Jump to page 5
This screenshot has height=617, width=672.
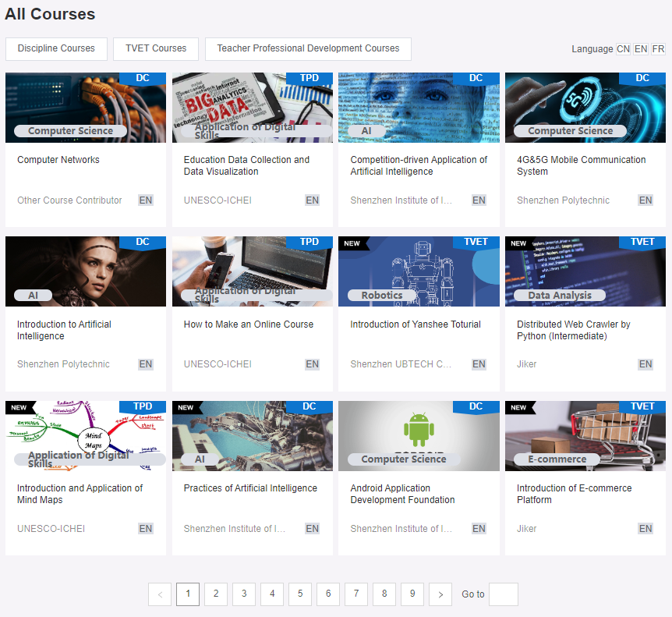pyautogui.click(x=300, y=594)
